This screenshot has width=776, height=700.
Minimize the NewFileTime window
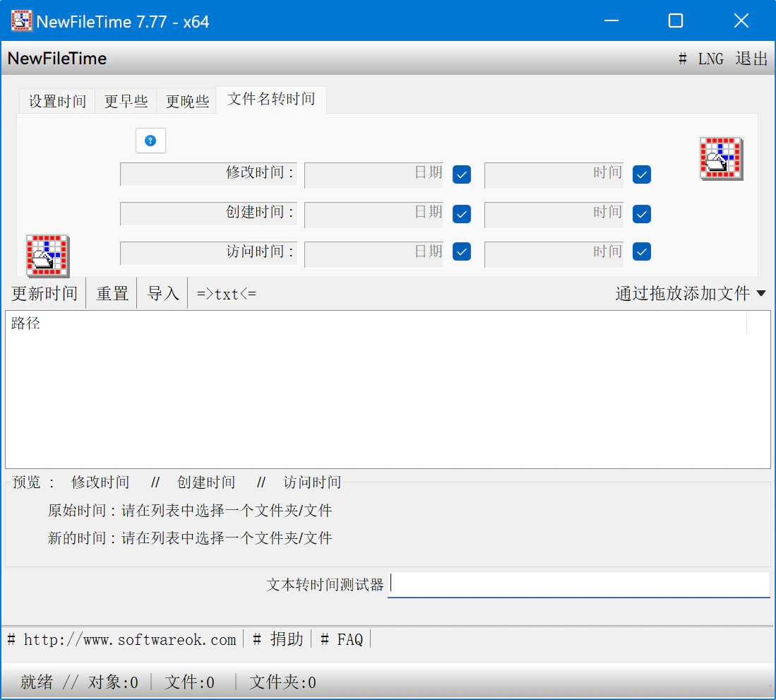[x=611, y=20]
